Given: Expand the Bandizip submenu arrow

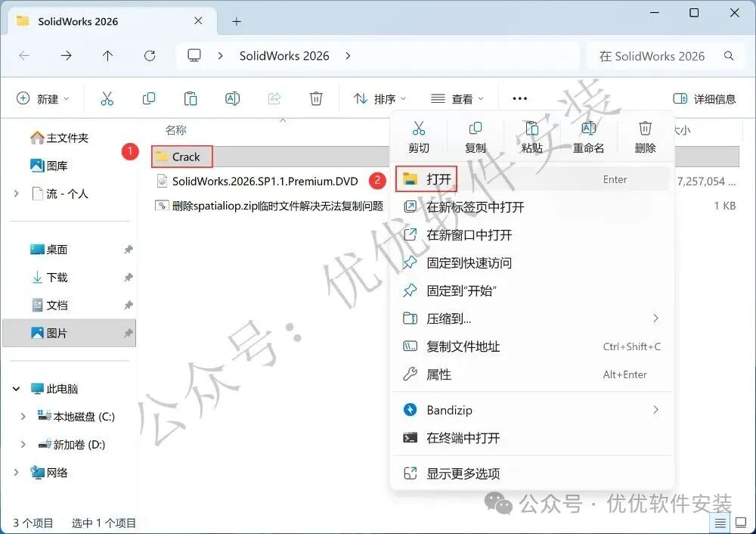Looking at the screenshot, I should point(655,410).
